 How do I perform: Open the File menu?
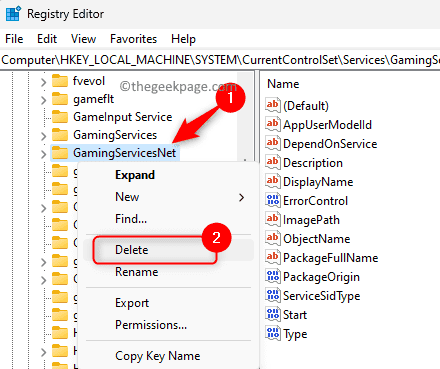(14, 39)
